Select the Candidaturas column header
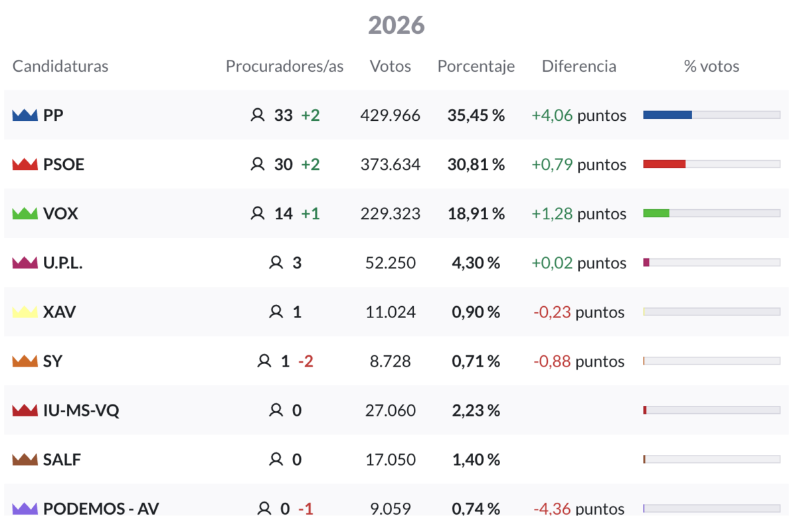The image size is (797, 532). tap(60, 66)
